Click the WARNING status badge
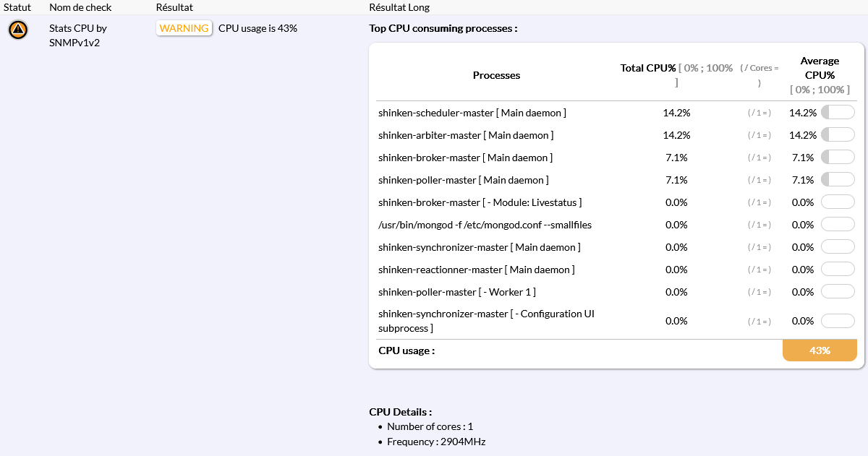This screenshot has height=456, width=868. click(184, 28)
